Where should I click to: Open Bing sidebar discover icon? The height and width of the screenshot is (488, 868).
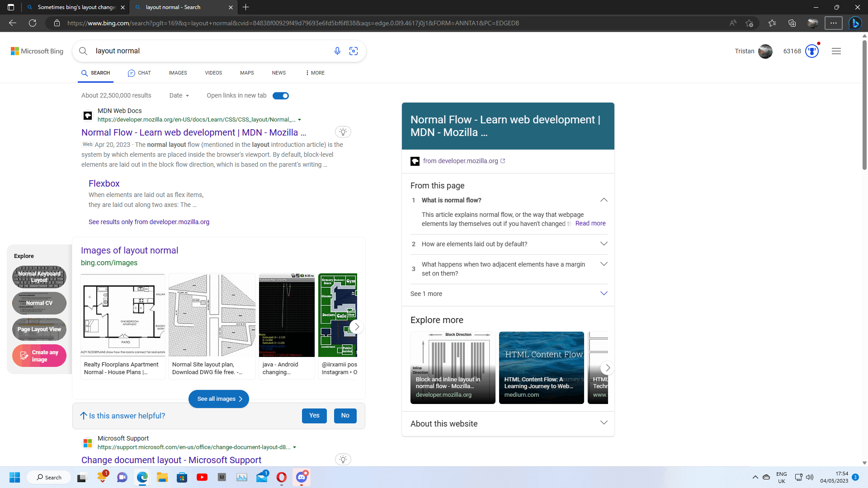coord(855,23)
